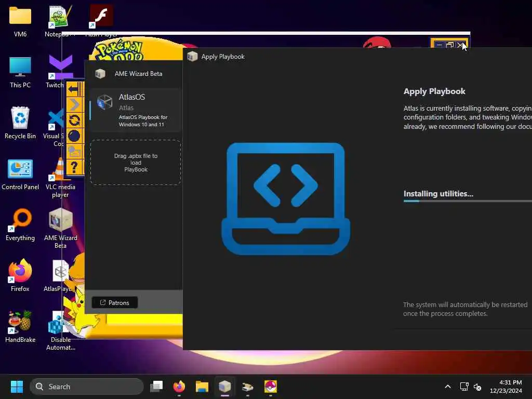The image size is (532, 399).
Task: Expand the system tray hidden icons chevron
Action: click(448, 387)
